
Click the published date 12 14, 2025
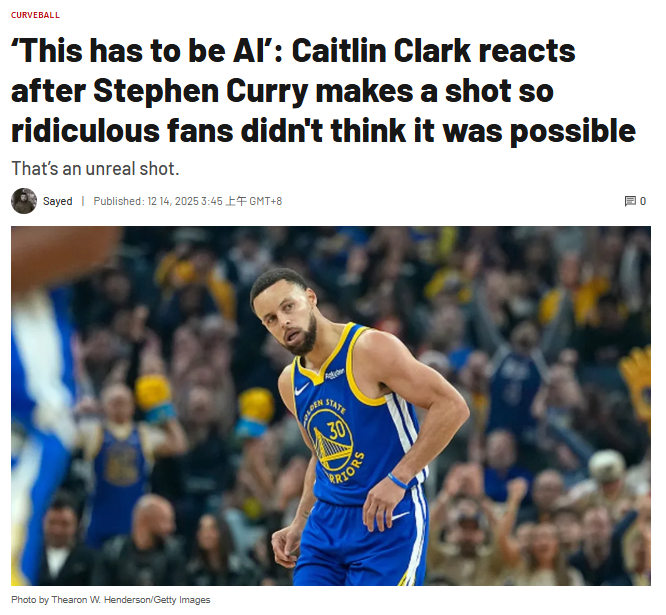[173, 201]
